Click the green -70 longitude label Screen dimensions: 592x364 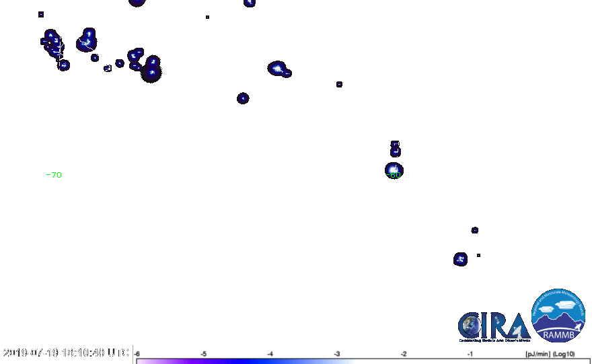click(x=56, y=175)
